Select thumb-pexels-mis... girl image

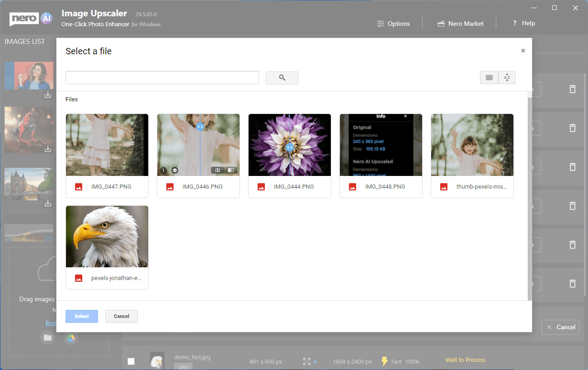[472, 145]
